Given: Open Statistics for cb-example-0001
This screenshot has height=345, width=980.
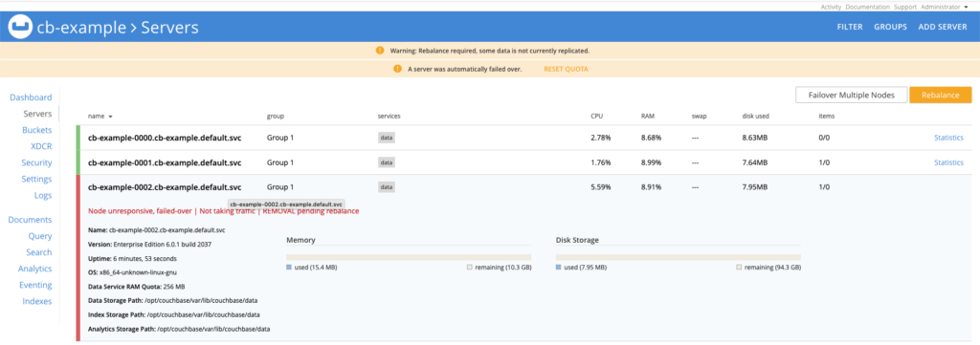Looking at the screenshot, I should tap(948, 162).
